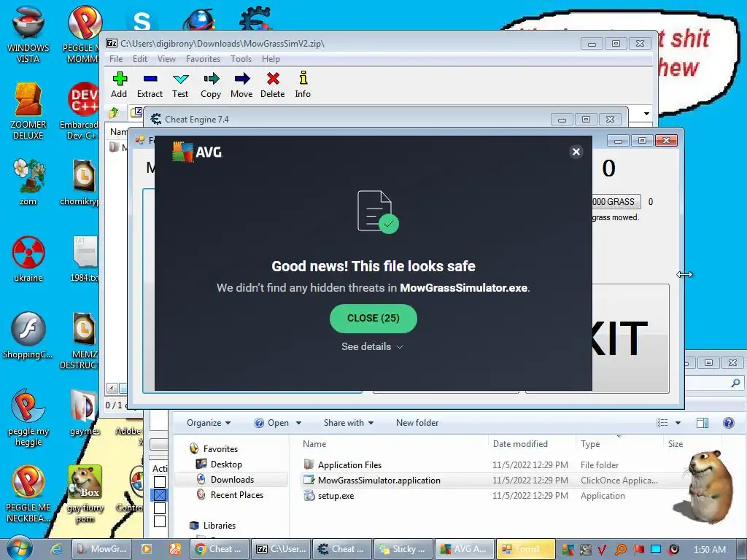Switch to Sticky Notes taskbar button
Viewport: 747px width, 560px height.
(x=403, y=549)
